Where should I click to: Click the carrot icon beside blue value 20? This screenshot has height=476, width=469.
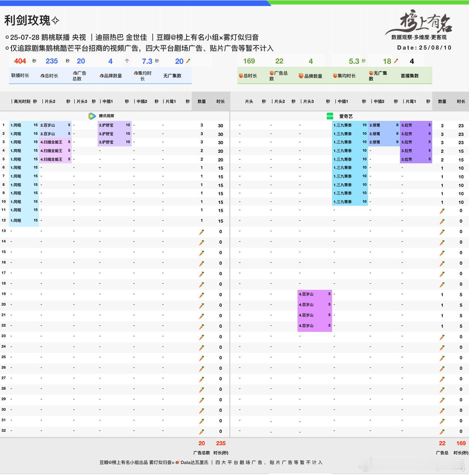188,61
